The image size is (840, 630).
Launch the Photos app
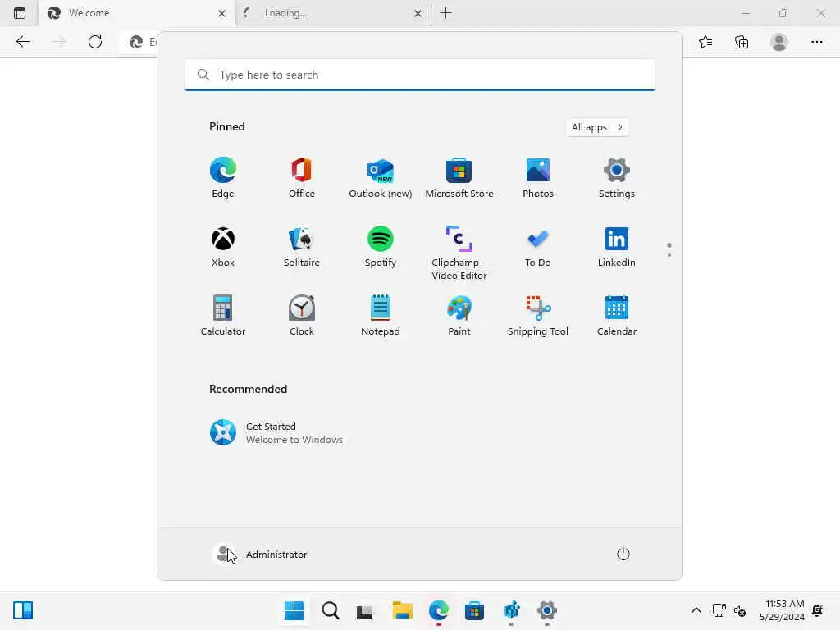tap(538, 178)
